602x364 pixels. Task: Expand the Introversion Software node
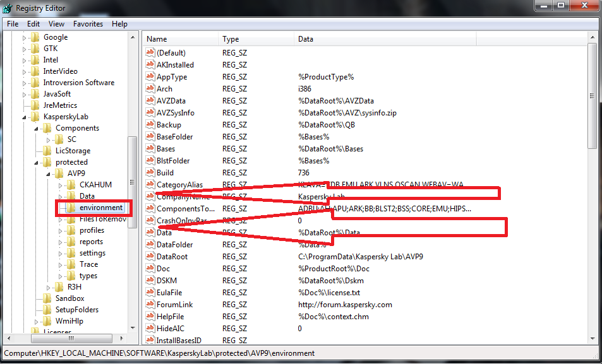(24, 83)
